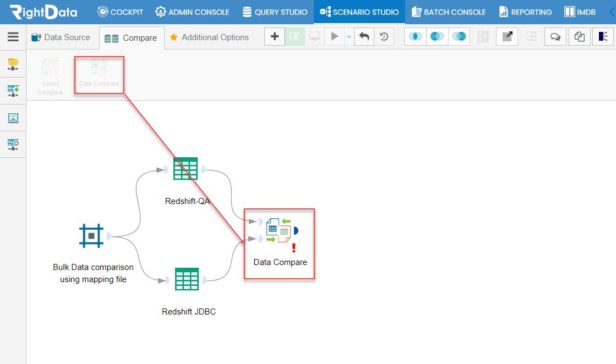Screen dimensions: 616x364
Task: Select the open folder icon in the left sidebar
Action: [13, 64]
